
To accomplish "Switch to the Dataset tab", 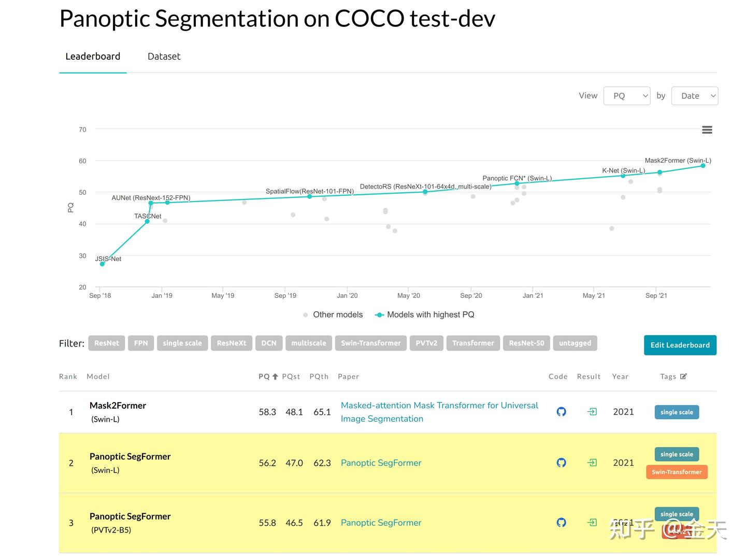I will tap(164, 56).
